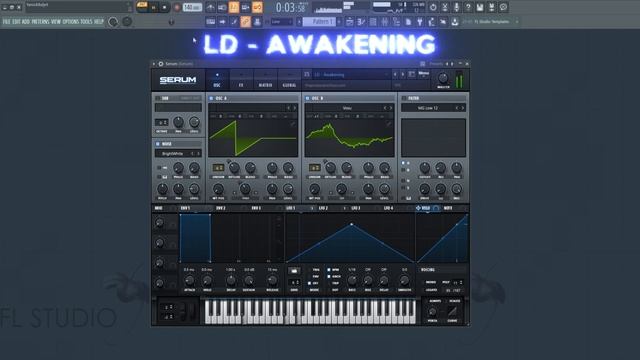Click the FL Studio stop button
The height and width of the screenshot is (360, 640).
[x=164, y=7]
